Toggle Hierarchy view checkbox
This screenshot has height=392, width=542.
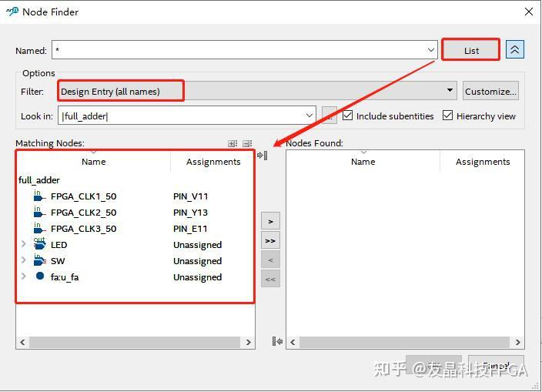[447, 116]
